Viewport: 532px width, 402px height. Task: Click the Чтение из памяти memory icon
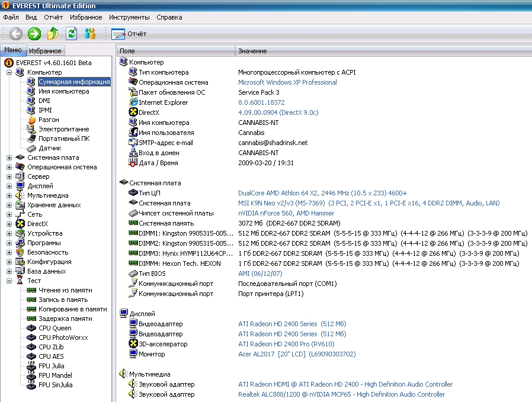(x=31, y=290)
